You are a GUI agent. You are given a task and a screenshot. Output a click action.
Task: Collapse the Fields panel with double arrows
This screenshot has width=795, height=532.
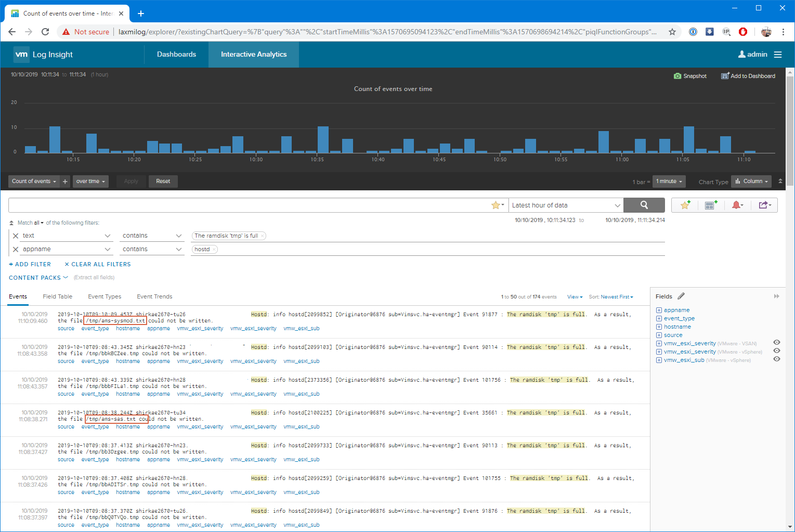tap(776, 296)
